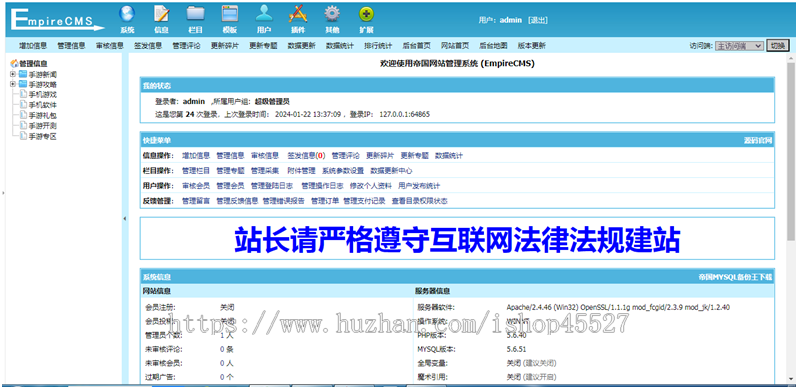Select 后台首页 in the top menu bar
This screenshot has height=389, width=798.
click(416, 46)
